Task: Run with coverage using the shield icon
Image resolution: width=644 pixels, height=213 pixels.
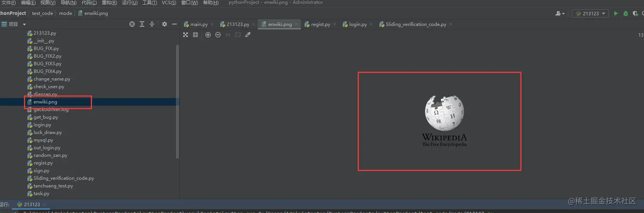Action: tap(635, 13)
